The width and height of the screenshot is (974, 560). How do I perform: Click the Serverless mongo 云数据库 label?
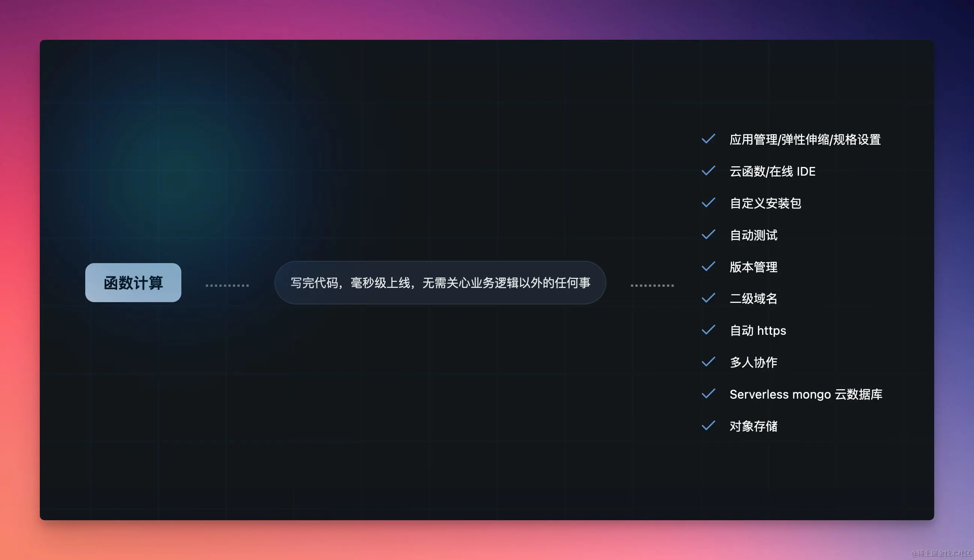click(805, 394)
